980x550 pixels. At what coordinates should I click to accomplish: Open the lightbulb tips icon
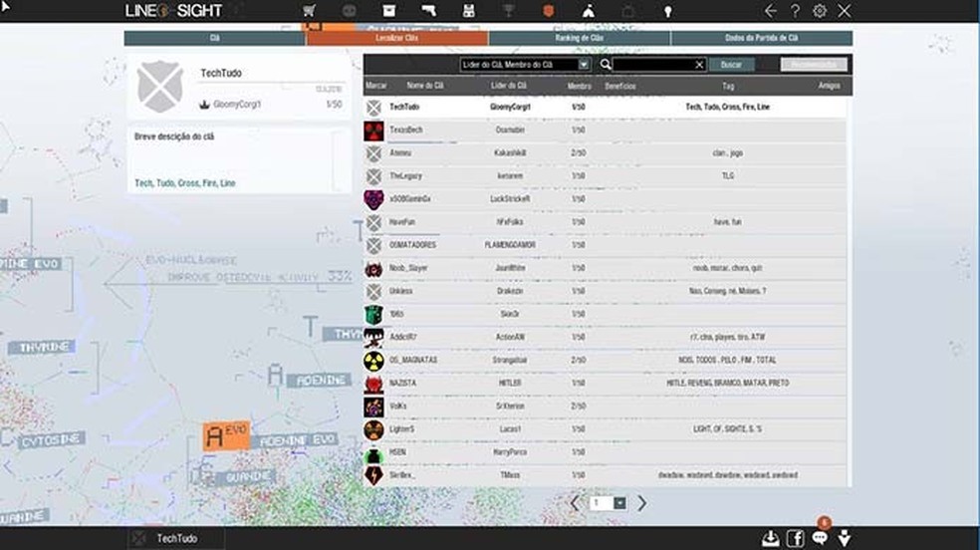667,11
